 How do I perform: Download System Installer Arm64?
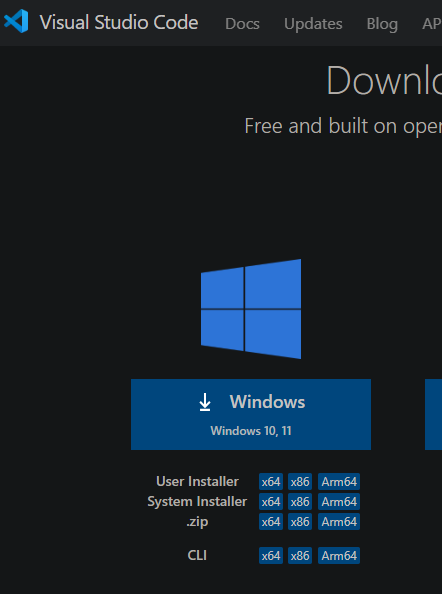tap(339, 502)
